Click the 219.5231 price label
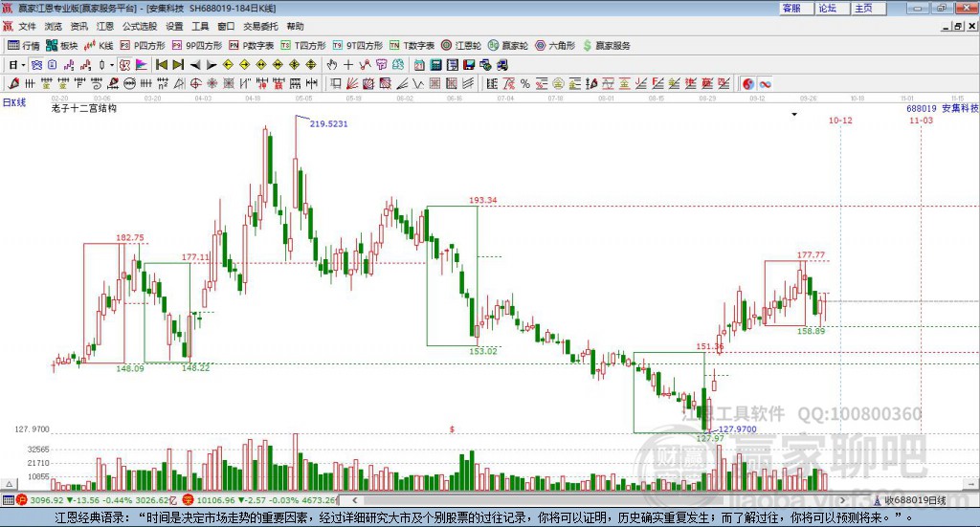 [x=329, y=123]
